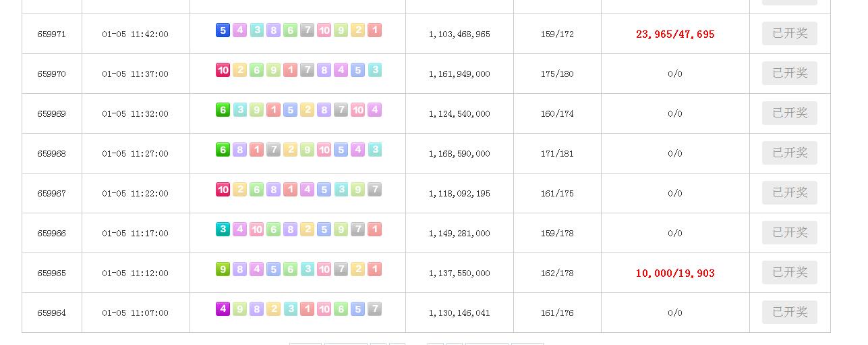Select draw number 659970

coord(52,74)
